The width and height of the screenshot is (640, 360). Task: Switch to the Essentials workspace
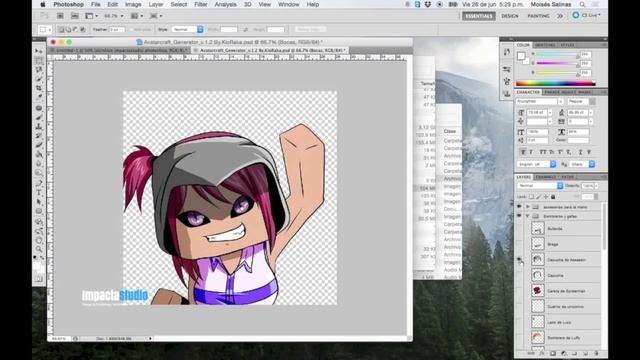479,16
